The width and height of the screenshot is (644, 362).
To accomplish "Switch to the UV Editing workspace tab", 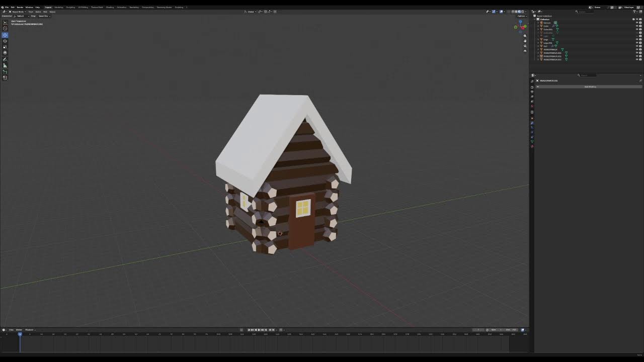I will (83, 8).
